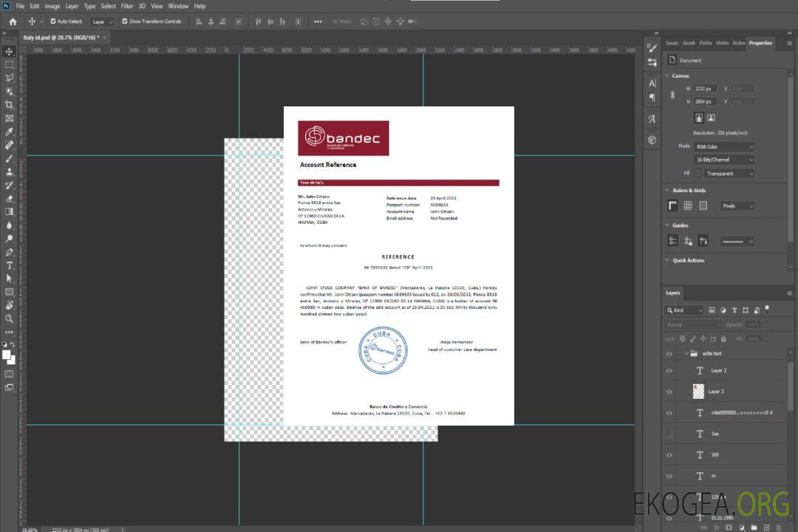The width and height of the screenshot is (798, 532).
Task: Click the canvas width input field
Action: coord(706,89)
